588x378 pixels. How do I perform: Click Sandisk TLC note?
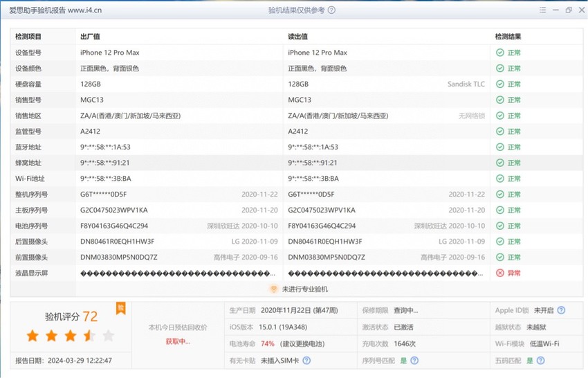pos(466,84)
